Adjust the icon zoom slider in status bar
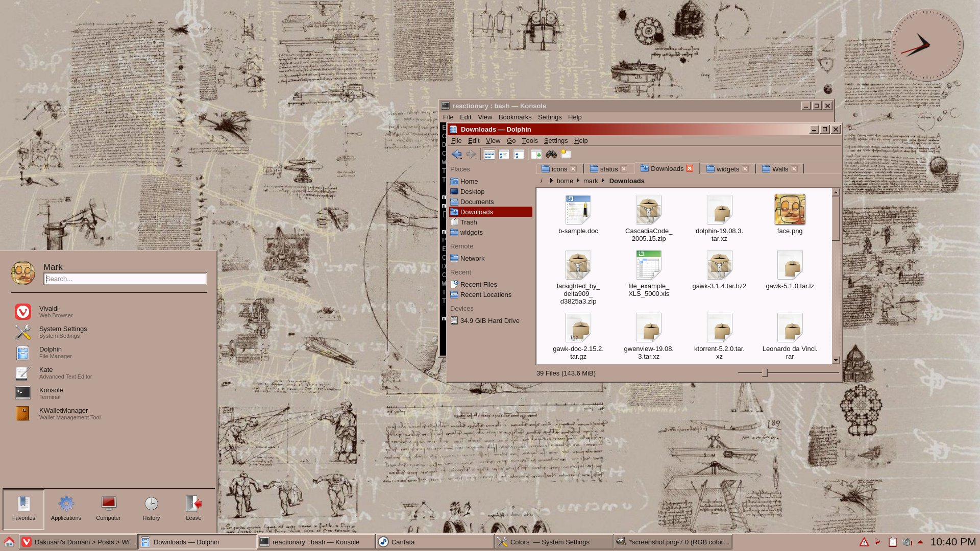 coord(765,373)
